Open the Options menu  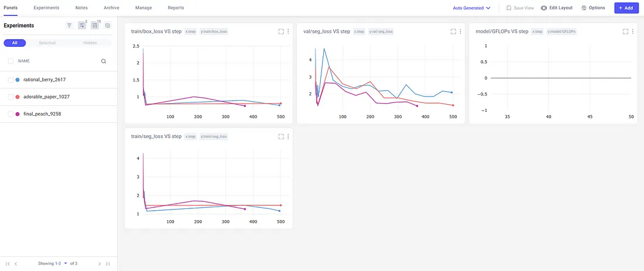coord(593,8)
